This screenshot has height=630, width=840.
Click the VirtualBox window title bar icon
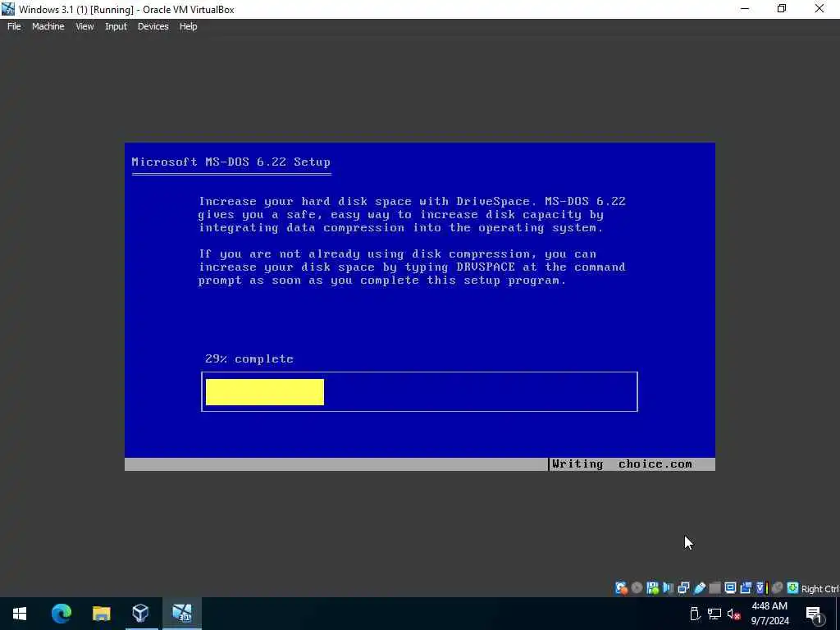(8, 9)
